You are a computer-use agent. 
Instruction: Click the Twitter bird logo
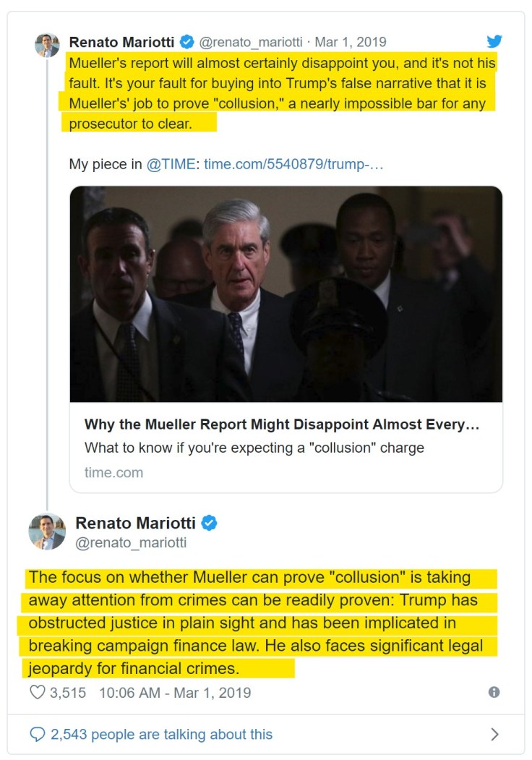(494, 41)
